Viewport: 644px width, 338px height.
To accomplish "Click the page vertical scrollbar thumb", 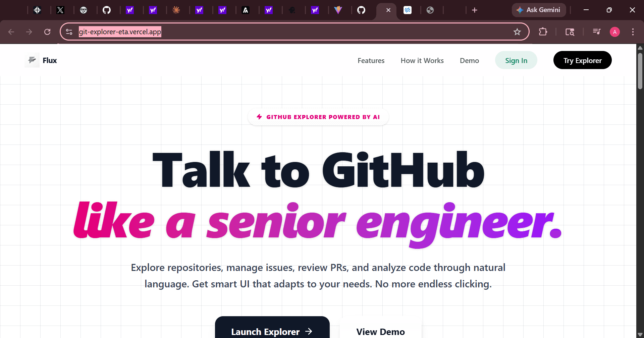I will 640,70.
